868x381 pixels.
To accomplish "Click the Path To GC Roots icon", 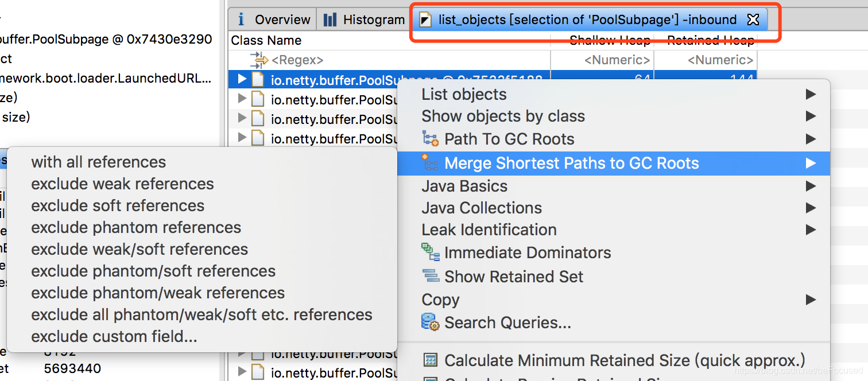I will point(430,138).
